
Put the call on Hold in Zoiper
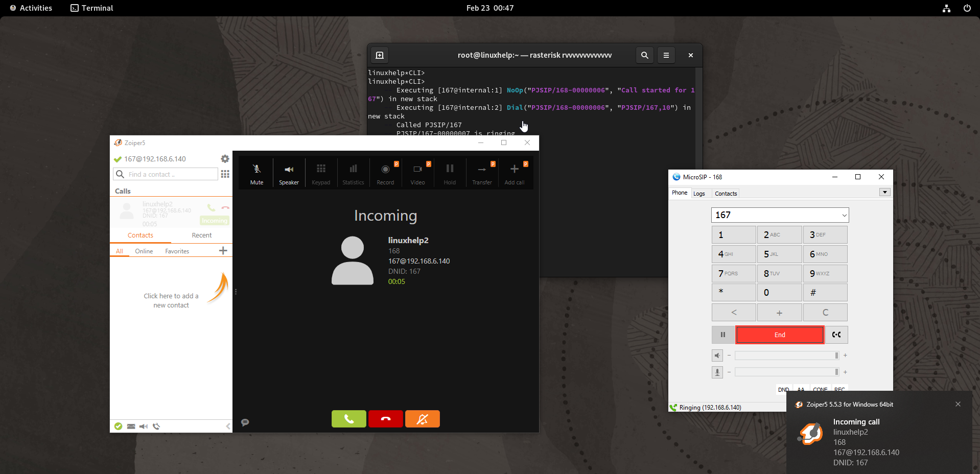(x=450, y=174)
